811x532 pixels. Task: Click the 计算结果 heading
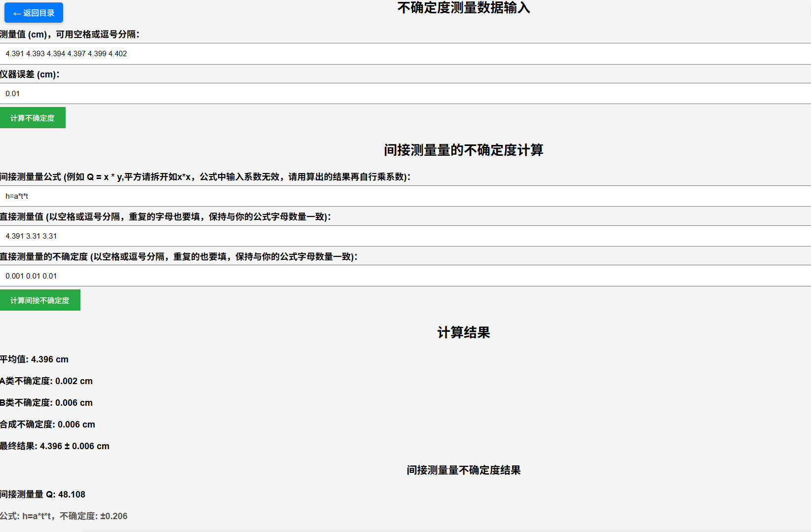464,333
